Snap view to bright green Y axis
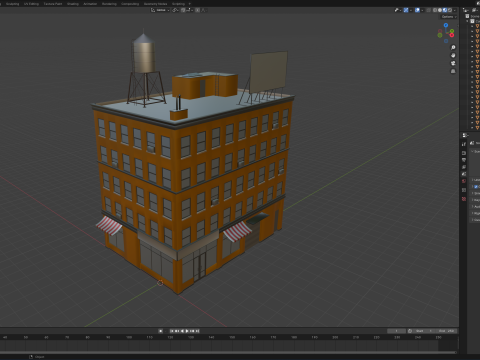 452,31
